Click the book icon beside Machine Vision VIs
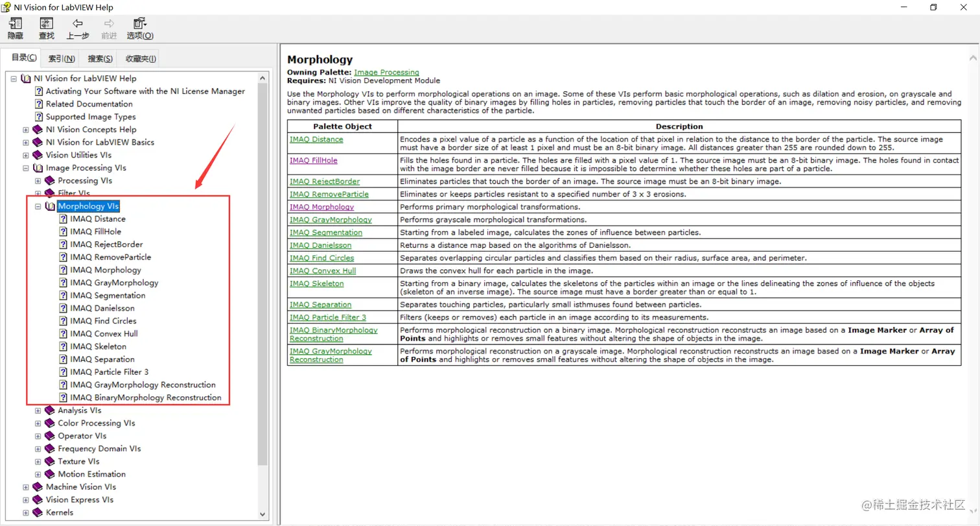This screenshot has height=526, width=980. tap(38, 487)
